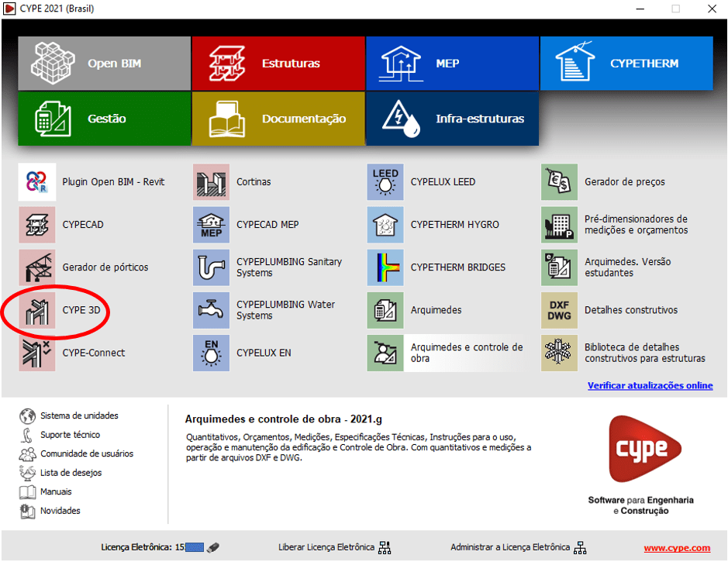Screen dimensions: 728x562
Task: Click the Sistema de unidades label
Action: coord(79,415)
